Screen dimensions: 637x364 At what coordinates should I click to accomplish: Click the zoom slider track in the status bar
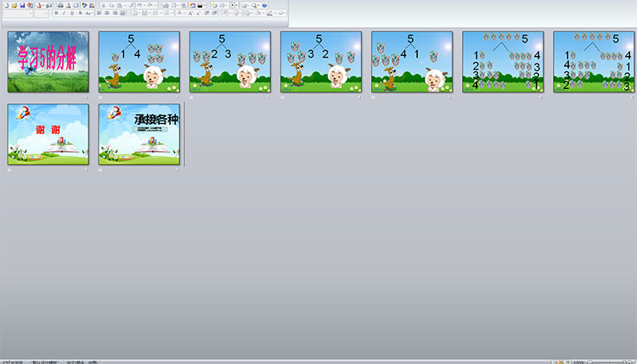[x=609, y=362]
